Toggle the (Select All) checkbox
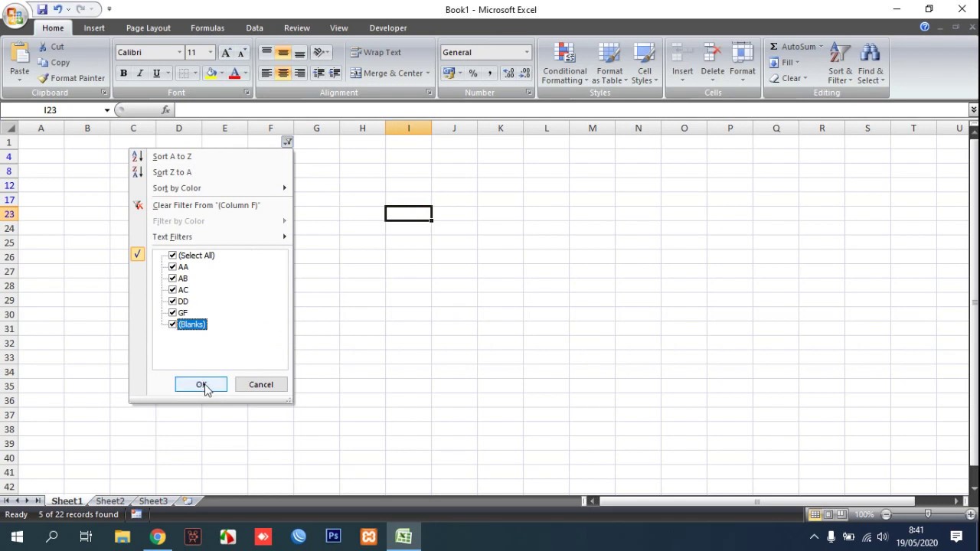 172,256
